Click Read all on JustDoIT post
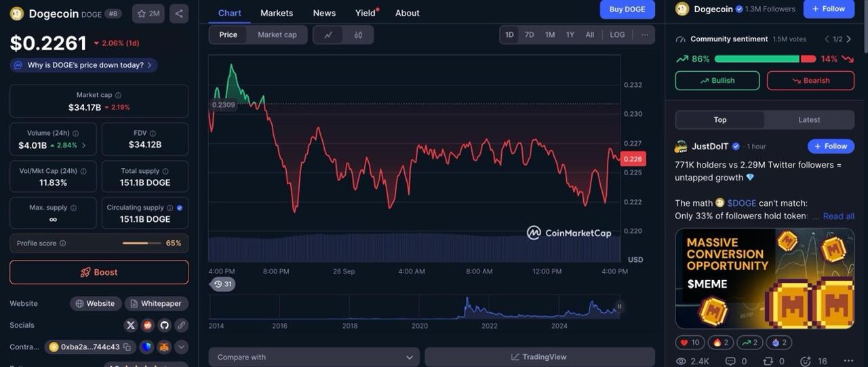 [x=838, y=216]
